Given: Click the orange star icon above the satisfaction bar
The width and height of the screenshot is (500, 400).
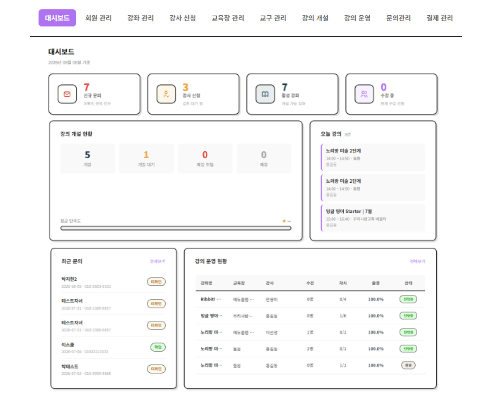Looking at the screenshot, I should 284,221.
